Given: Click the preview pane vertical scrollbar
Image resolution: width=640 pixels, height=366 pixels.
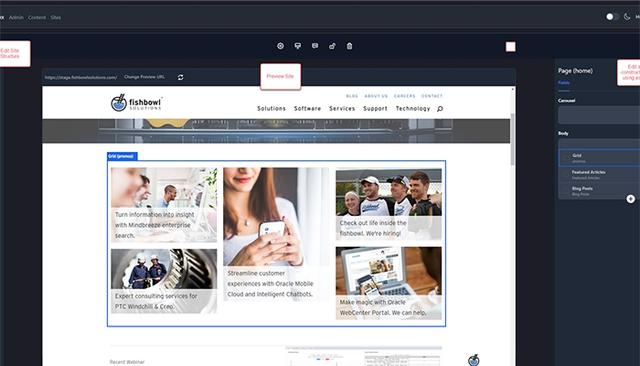Looking at the screenshot, I should pos(513,139).
